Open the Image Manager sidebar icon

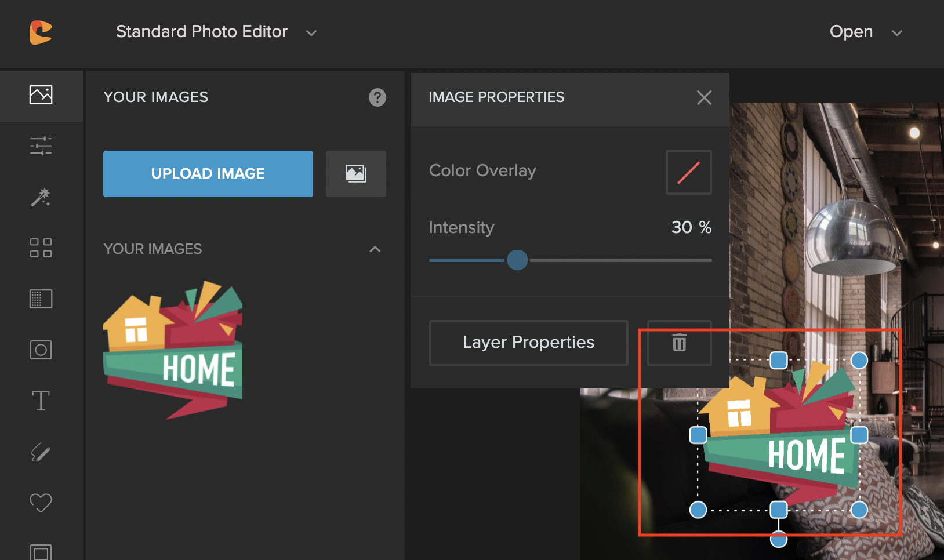[x=41, y=95]
